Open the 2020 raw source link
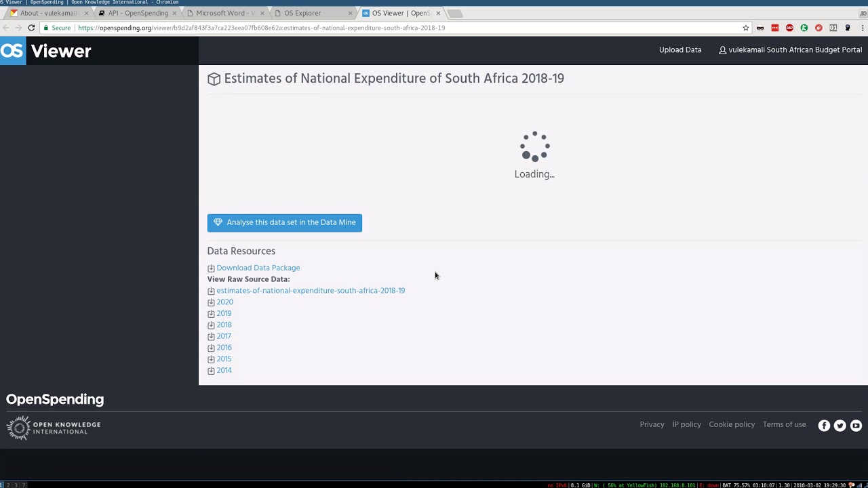 pos(224,302)
